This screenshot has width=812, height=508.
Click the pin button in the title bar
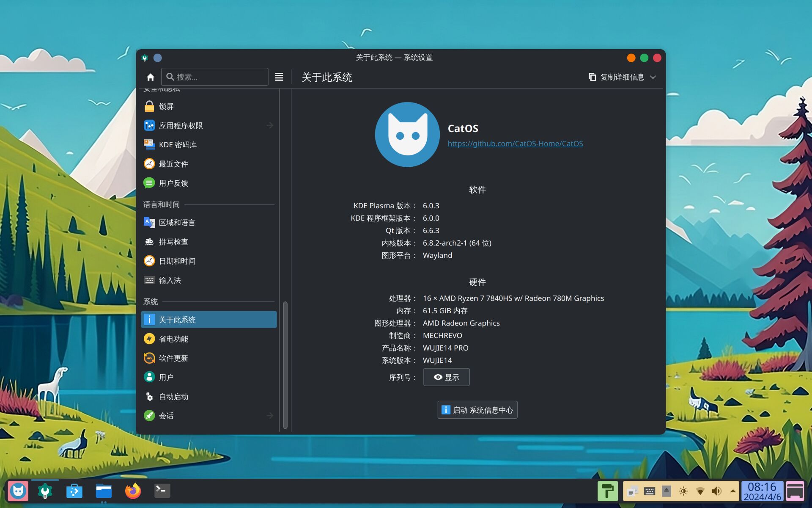pos(157,58)
